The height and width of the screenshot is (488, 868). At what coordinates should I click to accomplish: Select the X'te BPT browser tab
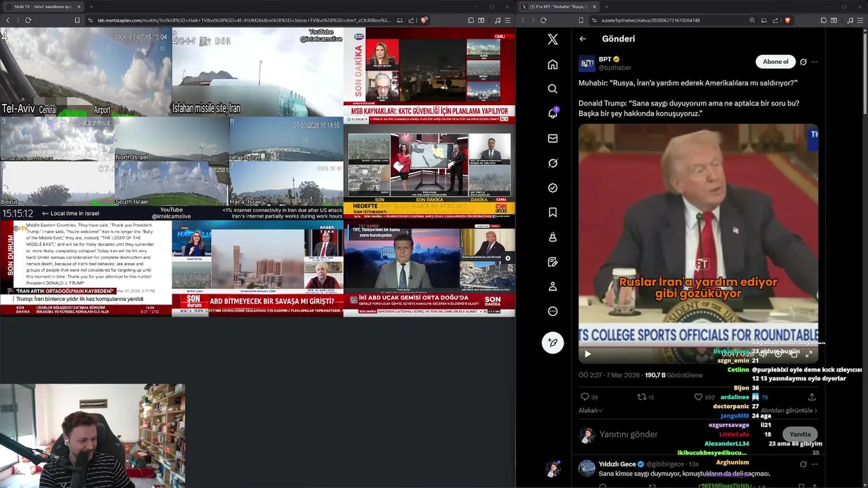[560, 7]
